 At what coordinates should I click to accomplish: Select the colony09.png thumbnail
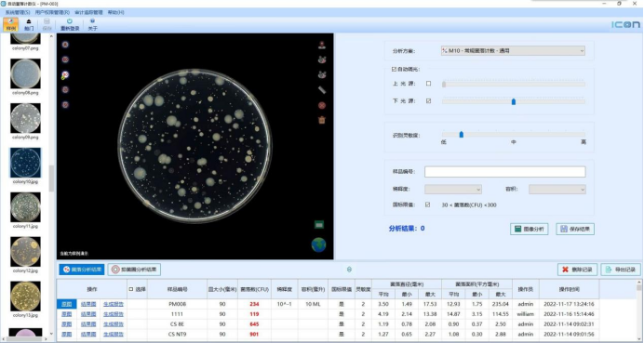25,118
